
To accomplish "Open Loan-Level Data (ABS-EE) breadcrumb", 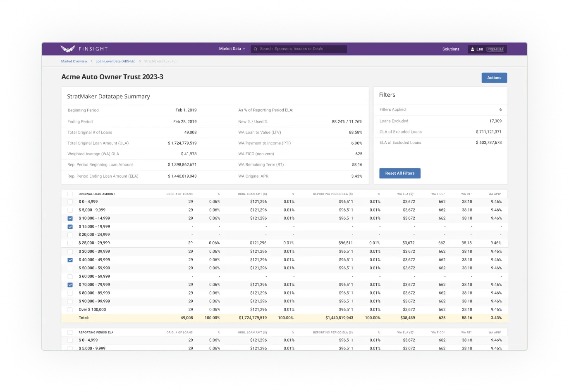I will coord(115,61).
